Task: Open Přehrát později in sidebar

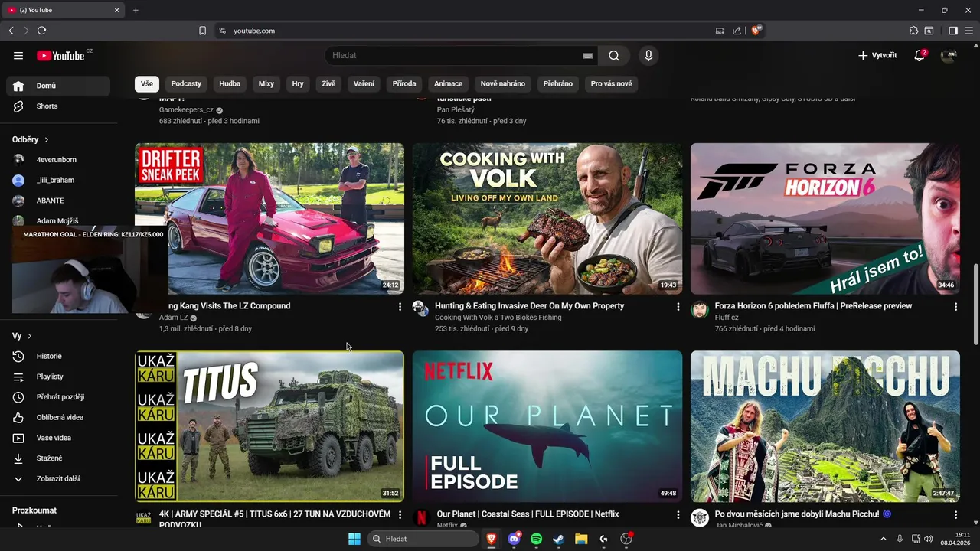Action: (58, 397)
